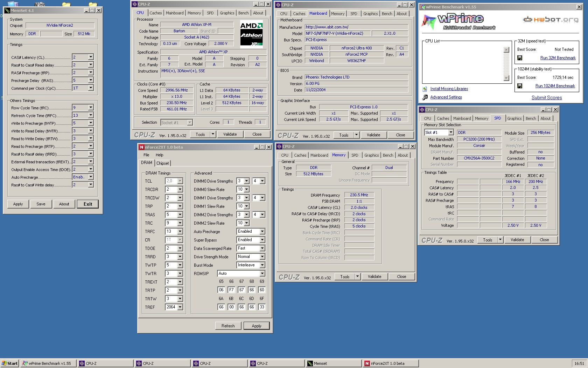Click CMX256A-3500C2 part number value
This screenshot has height=368, width=588.
click(x=479, y=158)
